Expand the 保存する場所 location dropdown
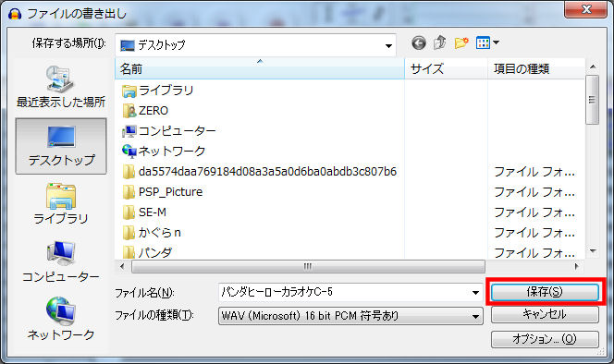Viewport: 614px width, 364px height. coord(388,45)
